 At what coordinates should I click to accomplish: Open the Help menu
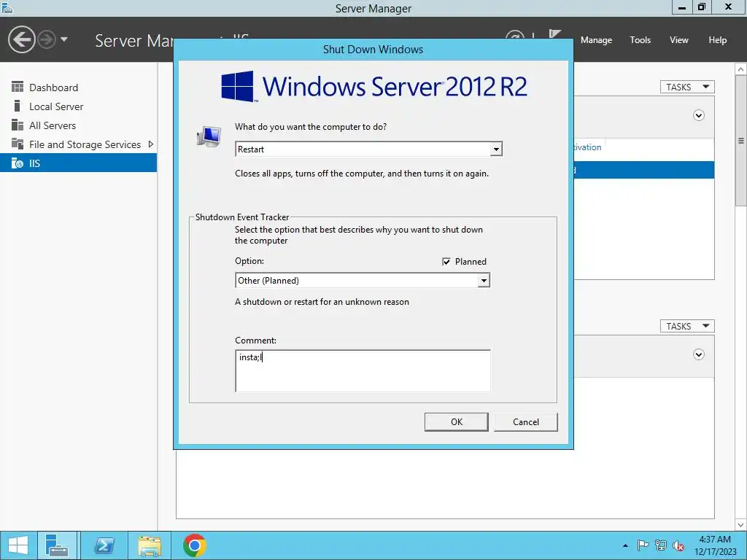tap(718, 40)
